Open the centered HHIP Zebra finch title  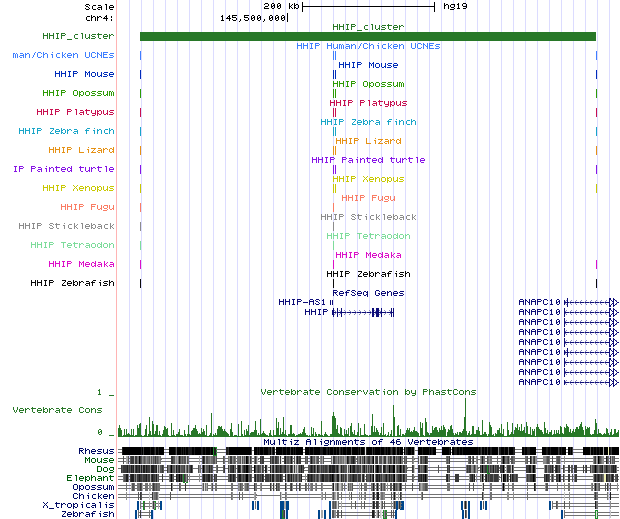point(366,122)
